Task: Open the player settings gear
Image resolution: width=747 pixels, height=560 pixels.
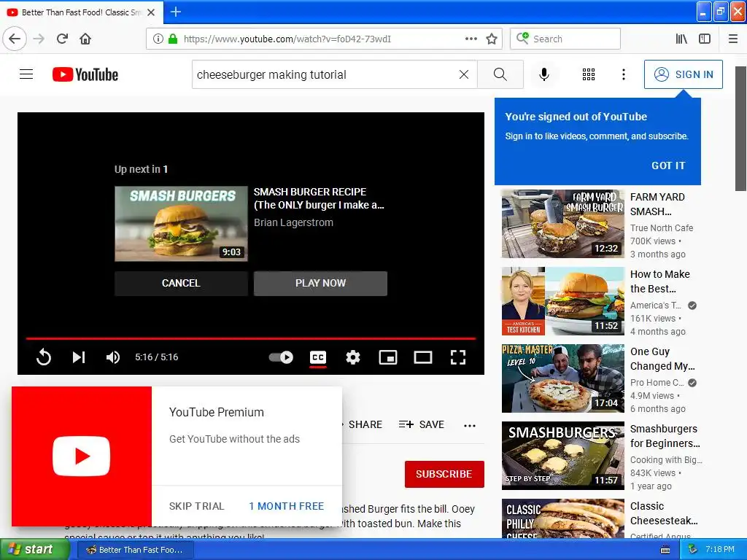Action: pyautogui.click(x=352, y=357)
